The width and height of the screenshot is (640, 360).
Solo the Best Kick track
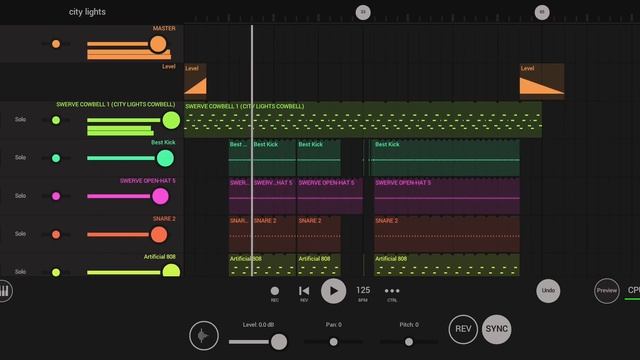point(20,158)
